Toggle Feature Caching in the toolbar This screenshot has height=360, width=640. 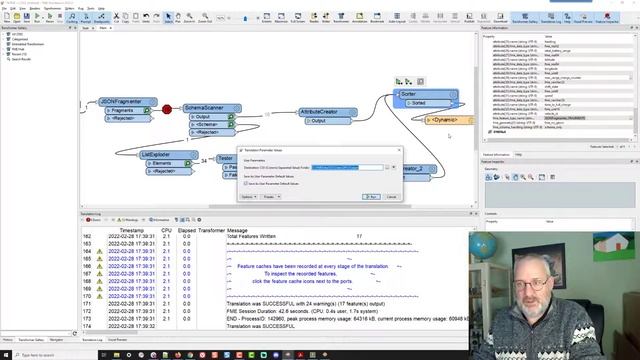[x=72, y=17]
